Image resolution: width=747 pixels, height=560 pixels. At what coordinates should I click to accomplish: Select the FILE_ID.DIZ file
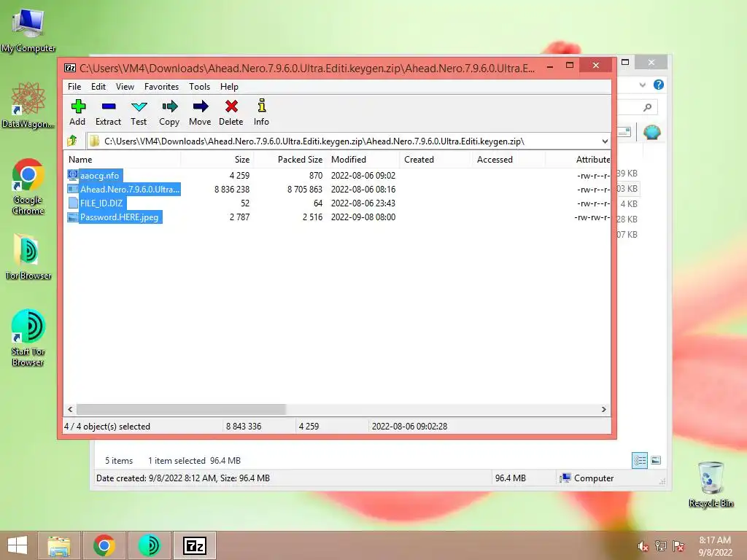[101, 203]
